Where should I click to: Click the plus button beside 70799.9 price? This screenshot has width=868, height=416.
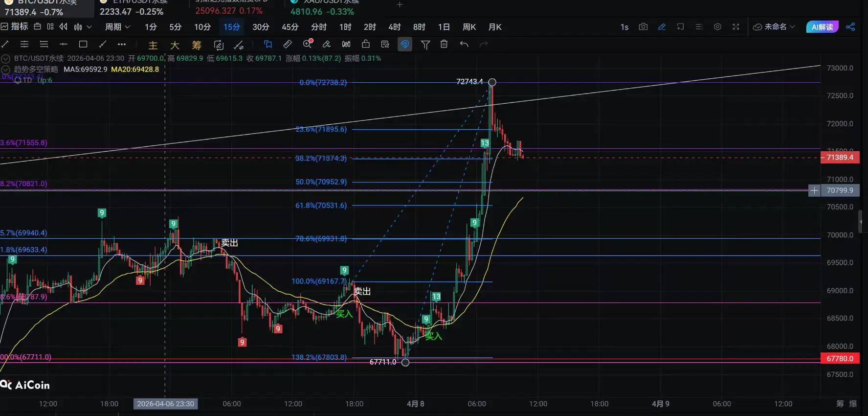[x=814, y=190]
